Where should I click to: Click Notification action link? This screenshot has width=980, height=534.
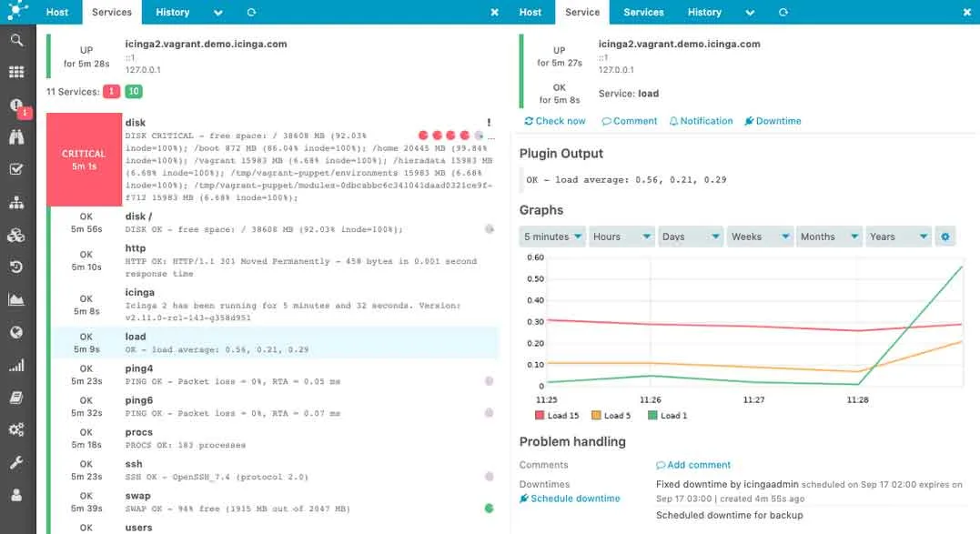(702, 121)
